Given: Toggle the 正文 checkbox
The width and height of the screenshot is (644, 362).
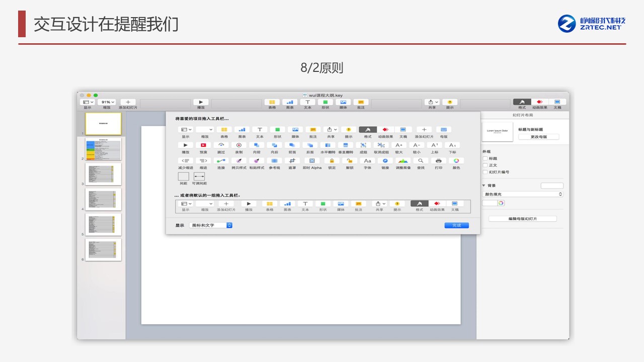Looking at the screenshot, I should pyautogui.click(x=485, y=165).
